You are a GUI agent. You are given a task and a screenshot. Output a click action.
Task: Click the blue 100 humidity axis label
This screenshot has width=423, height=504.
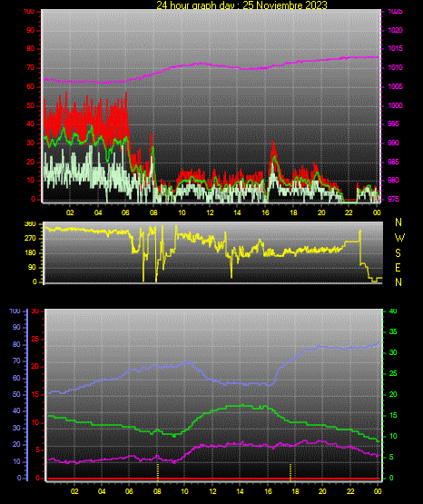pyautogui.click(x=15, y=311)
